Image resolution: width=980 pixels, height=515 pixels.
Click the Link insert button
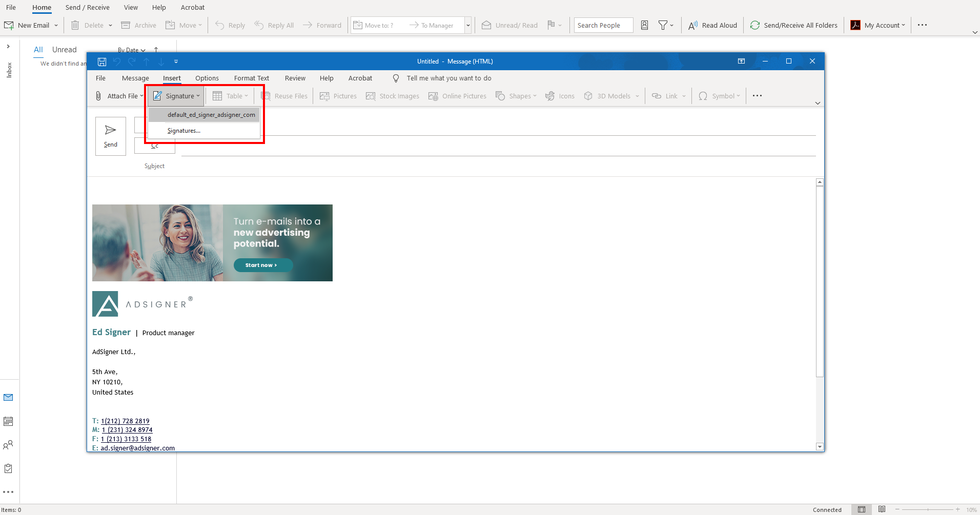[x=668, y=96]
